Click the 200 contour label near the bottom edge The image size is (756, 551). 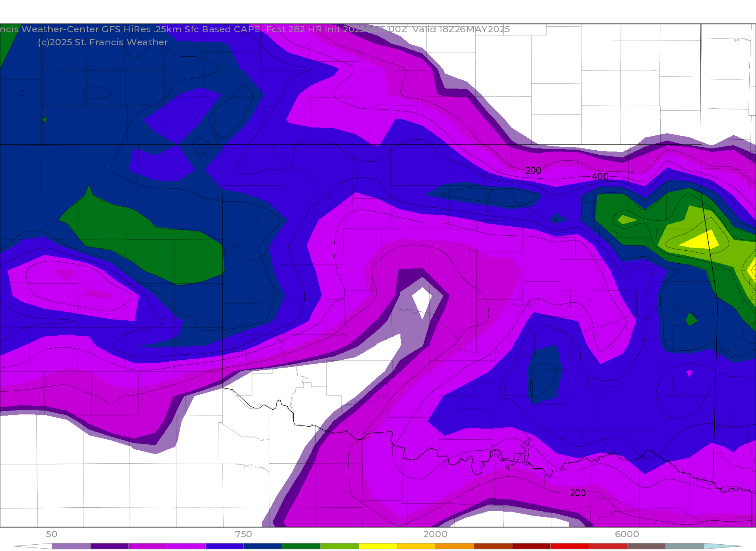[578, 493]
